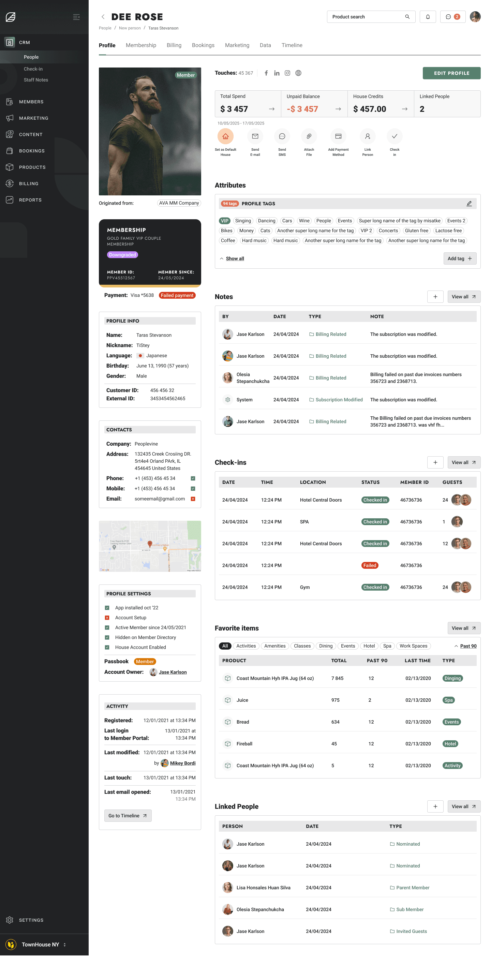Open the Facebook social icon

click(x=266, y=73)
